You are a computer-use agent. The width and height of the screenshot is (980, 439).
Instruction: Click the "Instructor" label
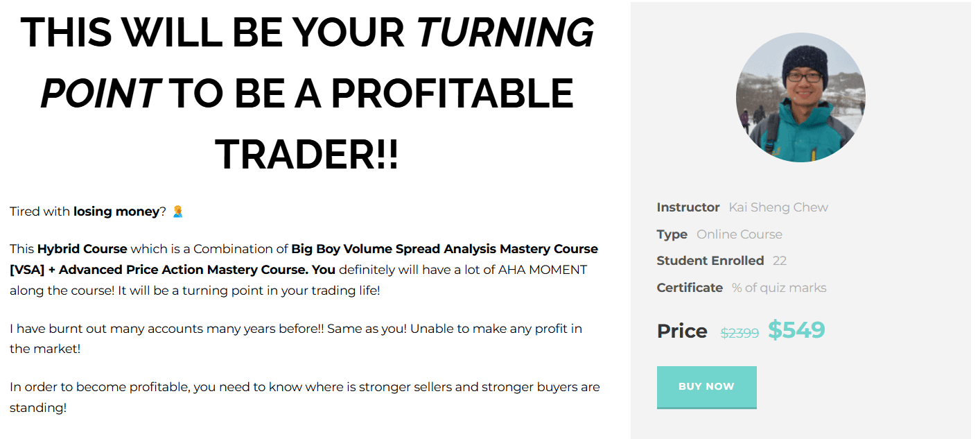click(688, 207)
